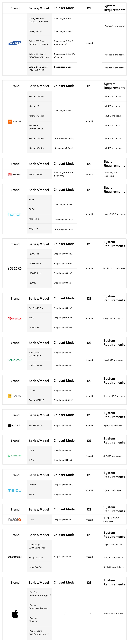Screen dimensions: 129x644
Task: Click the Xiaomi brand logo
Action: tap(15, 122)
